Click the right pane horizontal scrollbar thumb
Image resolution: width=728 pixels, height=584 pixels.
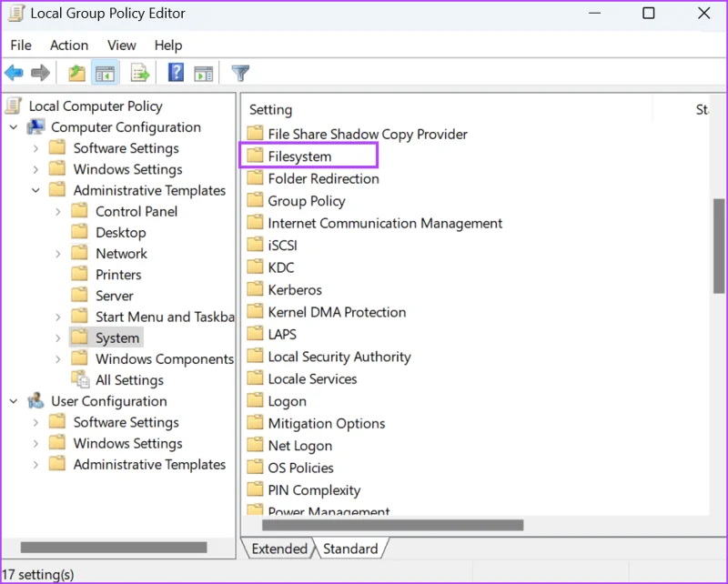pos(393,525)
